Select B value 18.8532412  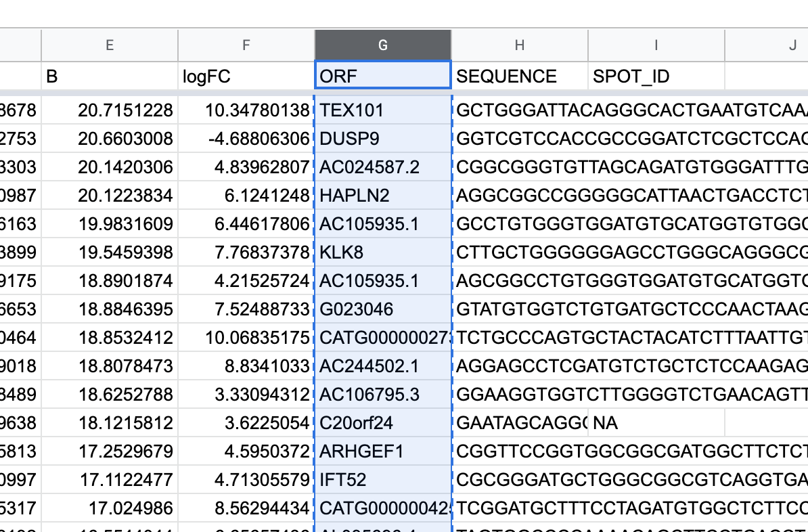tap(110, 337)
